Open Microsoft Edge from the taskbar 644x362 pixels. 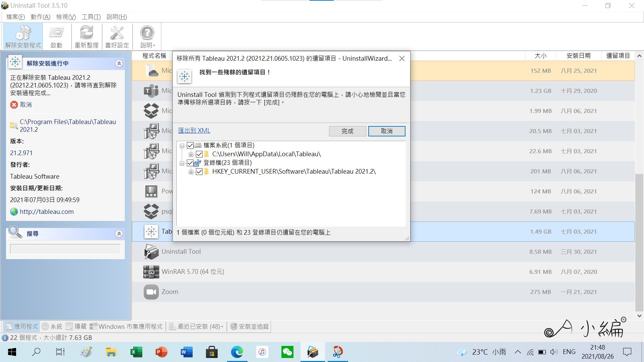[237, 352]
